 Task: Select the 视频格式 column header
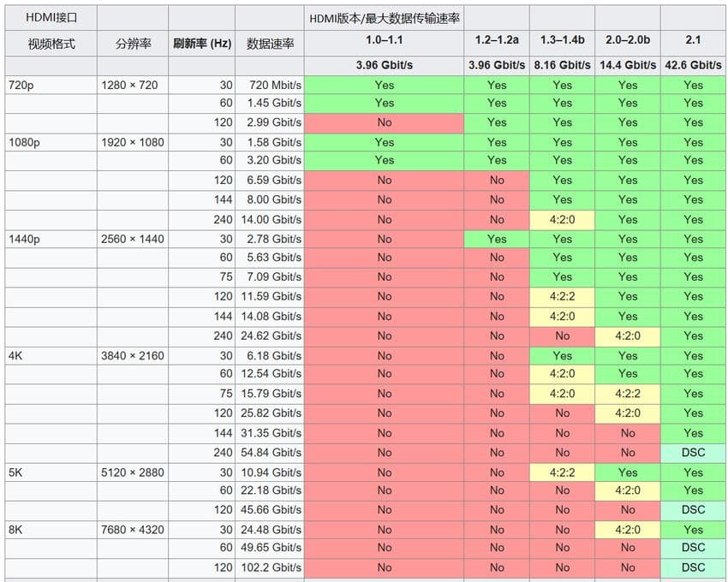[51, 44]
